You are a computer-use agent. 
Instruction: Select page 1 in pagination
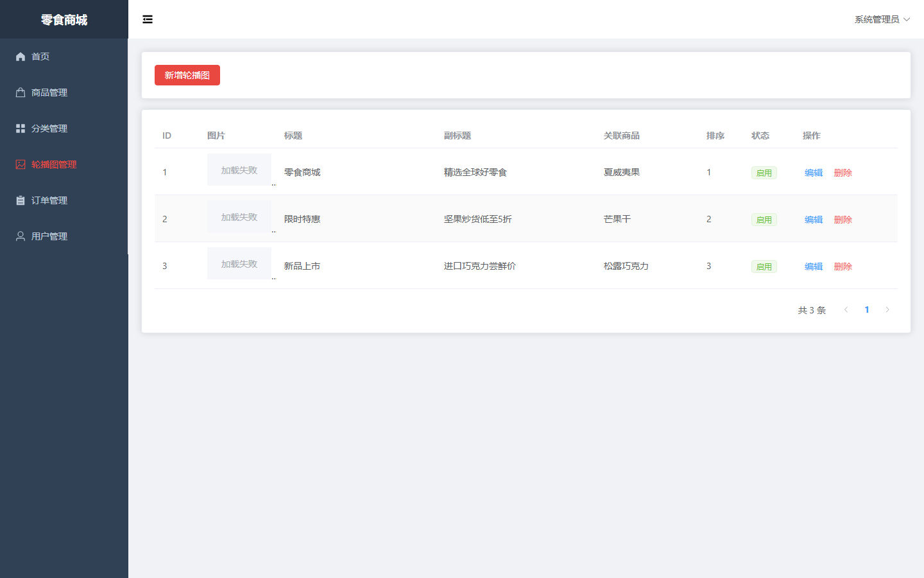[867, 310]
